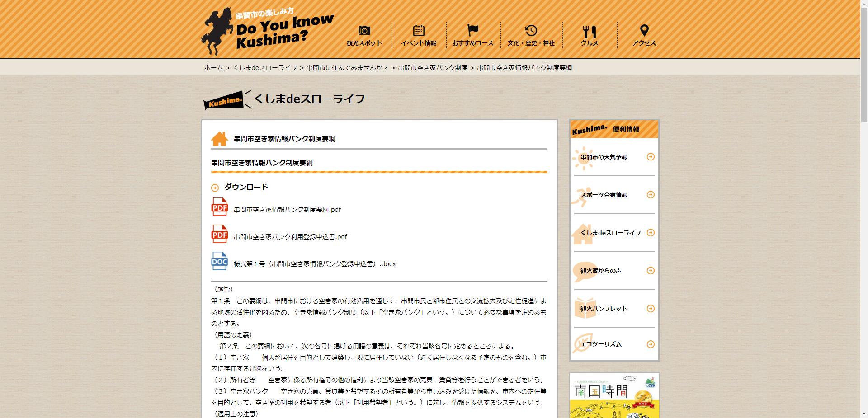Open くしまdeスローライフ from the breadcrumb trail
This screenshot has width=868, height=418.
[x=265, y=68]
